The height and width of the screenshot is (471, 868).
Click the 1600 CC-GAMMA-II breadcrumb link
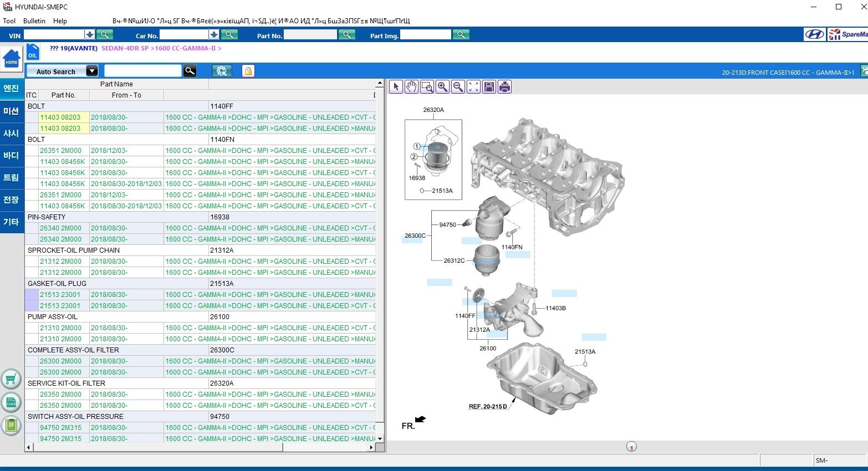(185, 48)
